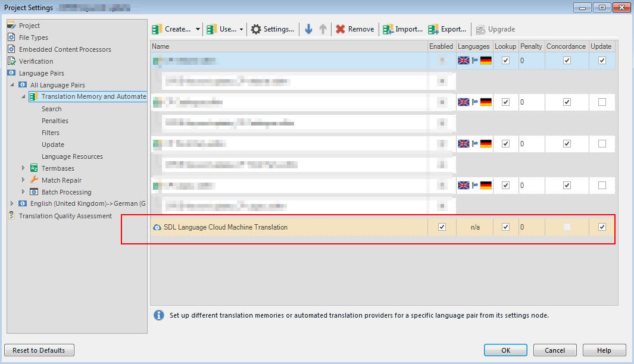Click the Reset to Defaults button
This screenshot has height=364, width=634.
(39, 350)
